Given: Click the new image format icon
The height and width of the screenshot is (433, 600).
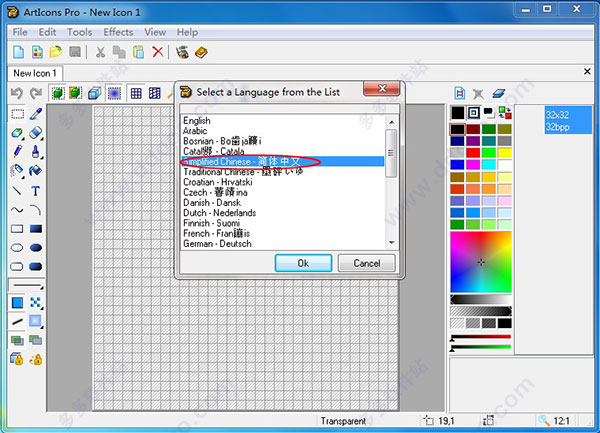Looking at the screenshot, I should [x=460, y=93].
